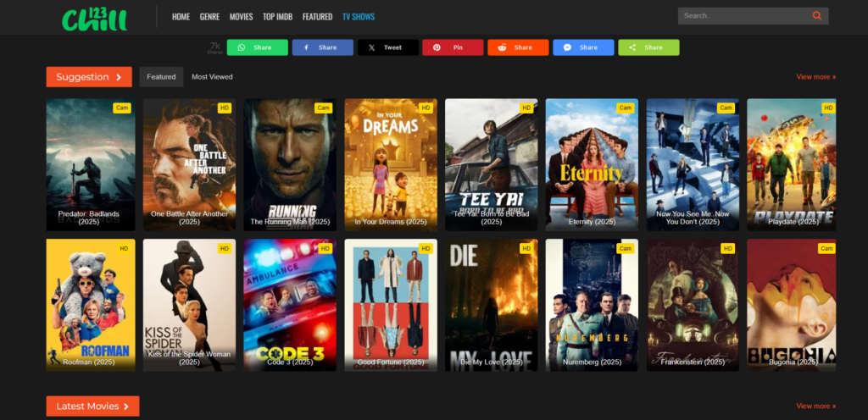Open the green generic Share button
The image size is (868, 420).
coord(648,47)
